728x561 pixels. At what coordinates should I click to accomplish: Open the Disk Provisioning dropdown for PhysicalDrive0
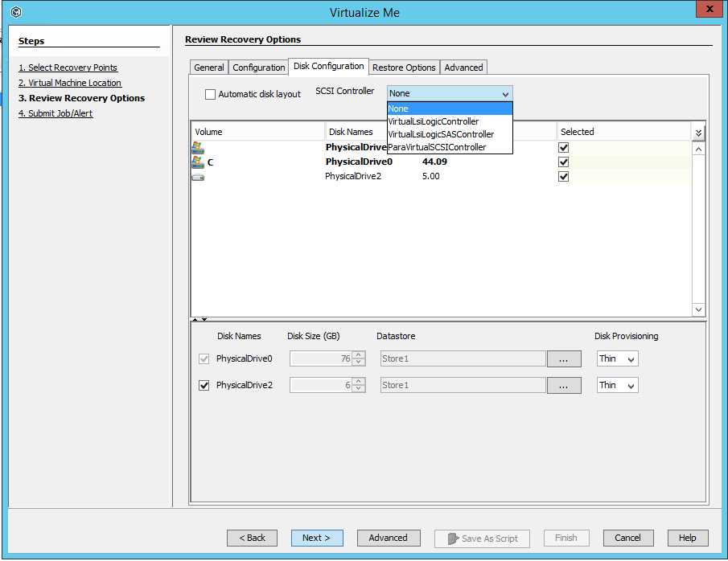pos(617,358)
